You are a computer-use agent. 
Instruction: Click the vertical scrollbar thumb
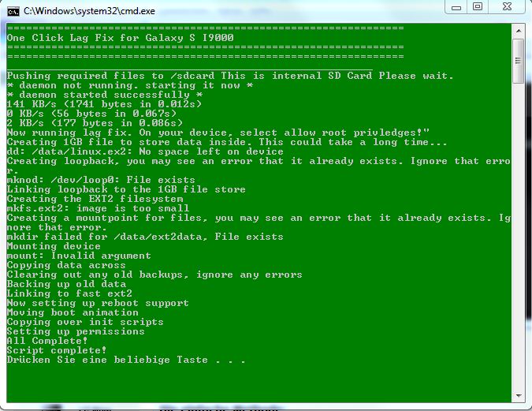tap(519, 62)
